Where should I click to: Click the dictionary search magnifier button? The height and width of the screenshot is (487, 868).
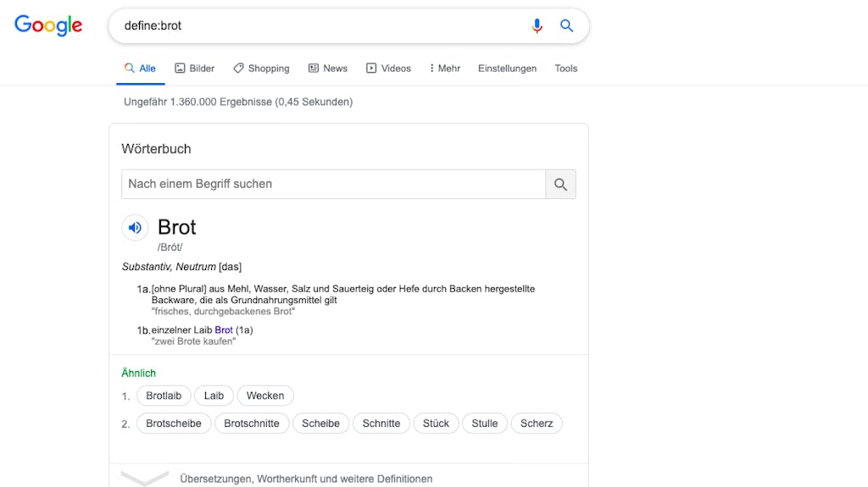[560, 185]
